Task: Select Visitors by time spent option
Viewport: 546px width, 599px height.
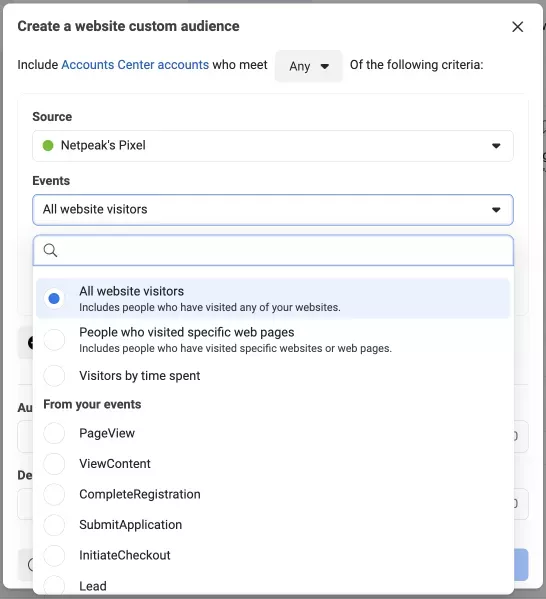Action: (x=54, y=376)
